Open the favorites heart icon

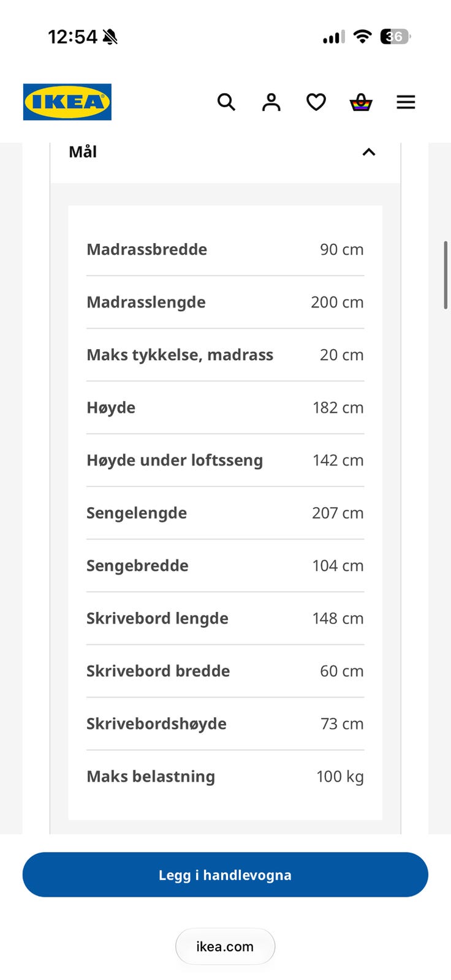(x=316, y=102)
